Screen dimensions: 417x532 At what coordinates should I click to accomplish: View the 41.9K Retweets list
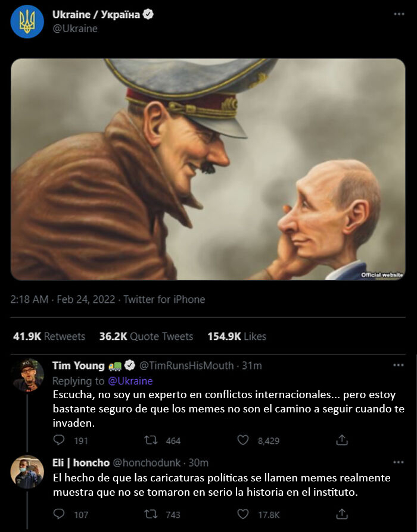click(x=49, y=336)
